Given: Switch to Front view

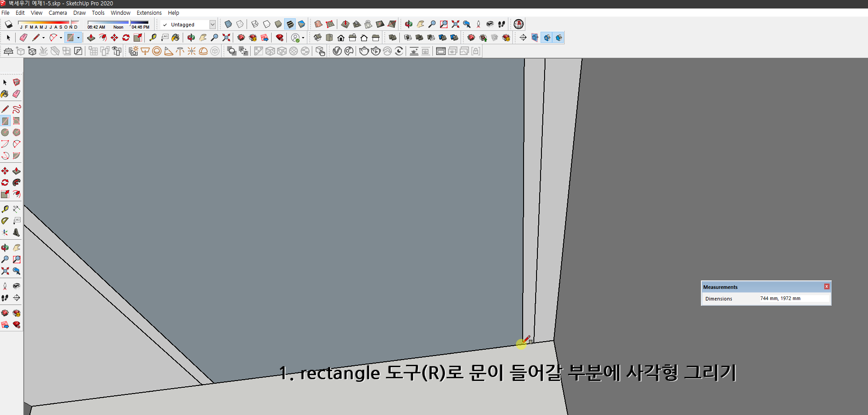Looking at the screenshot, I should point(341,38).
